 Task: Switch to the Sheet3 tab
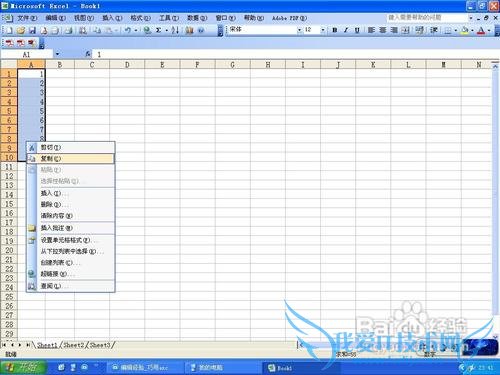tap(100, 345)
